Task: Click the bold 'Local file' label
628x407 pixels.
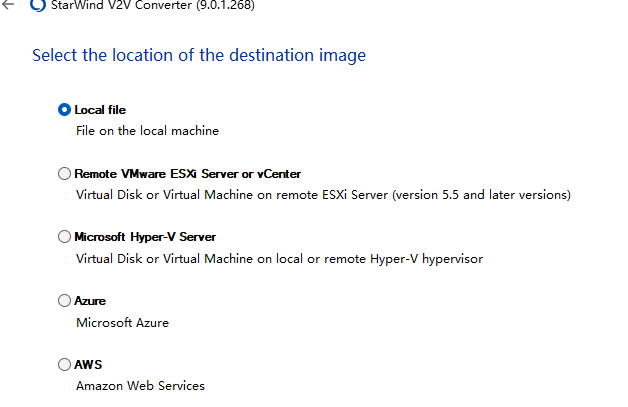Action: click(100, 110)
